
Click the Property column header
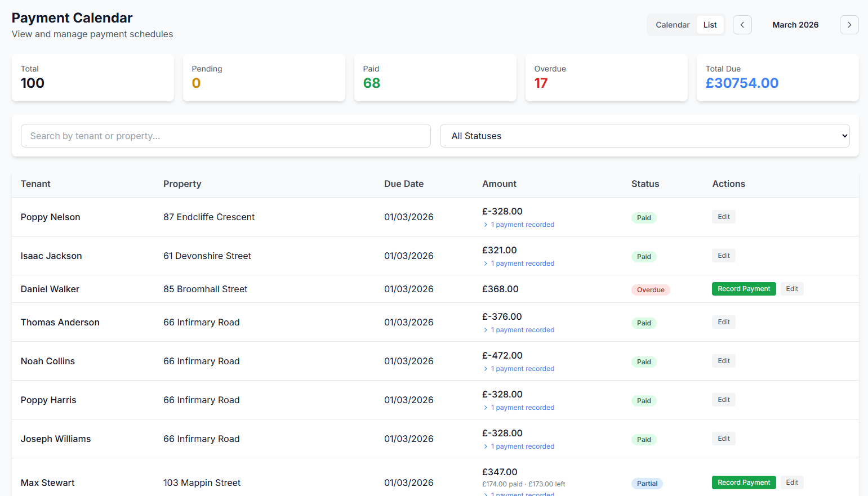pos(182,184)
